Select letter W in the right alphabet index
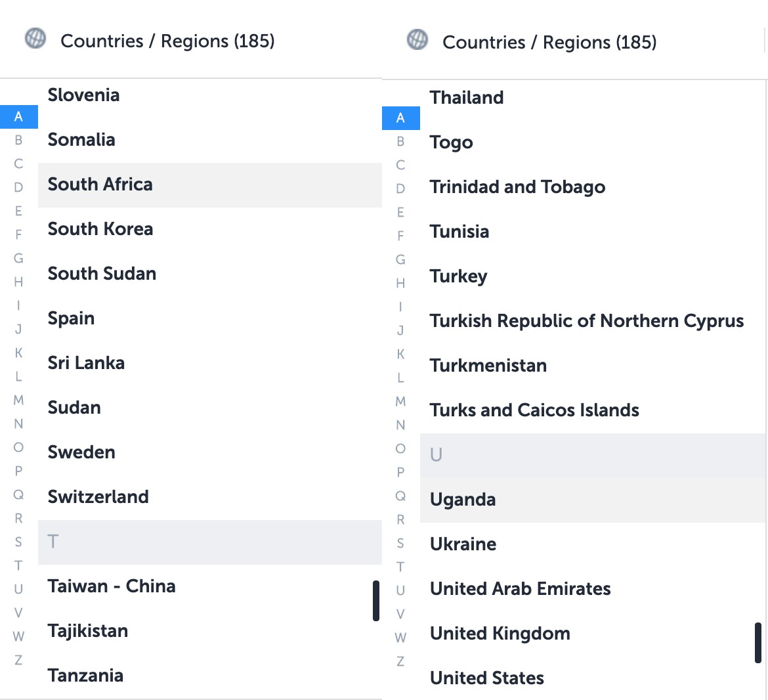The image size is (768, 700). pyautogui.click(x=400, y=637)
